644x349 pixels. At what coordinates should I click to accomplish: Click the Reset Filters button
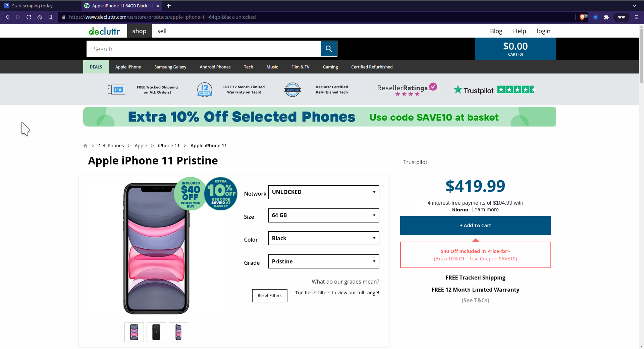(269, 295)
